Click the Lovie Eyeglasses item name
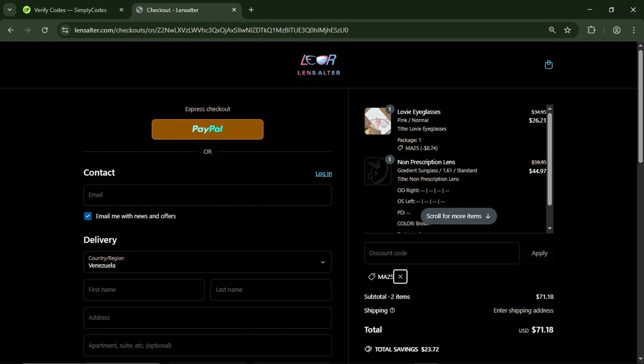This screenshot has height=364, width=644. point(419,112)
